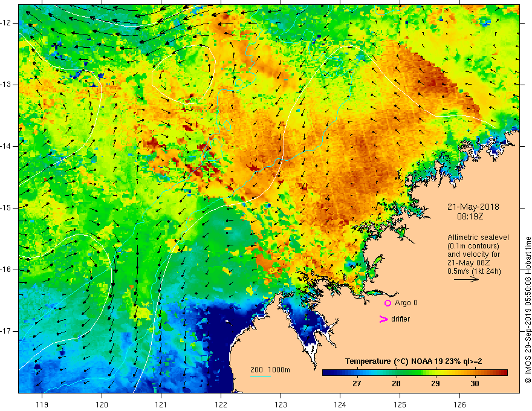Click the '(0.1m contours)' text
This screenshot has height=411, width=532.
click(473, 246)
